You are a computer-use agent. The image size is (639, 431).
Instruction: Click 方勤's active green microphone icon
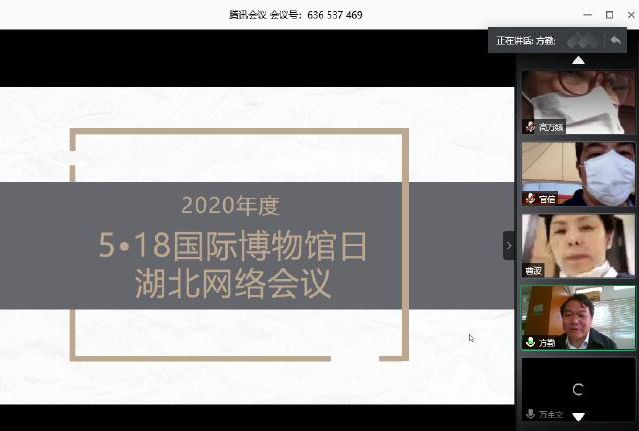tap(529, 342)
